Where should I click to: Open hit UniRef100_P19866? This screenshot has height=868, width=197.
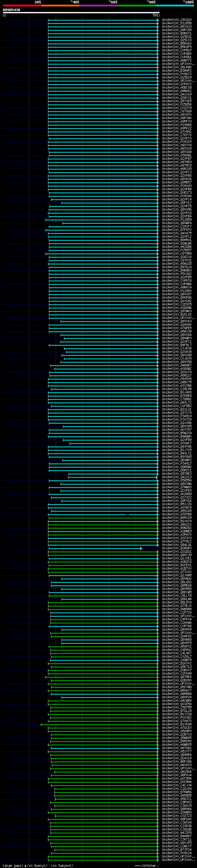point(177,125)
